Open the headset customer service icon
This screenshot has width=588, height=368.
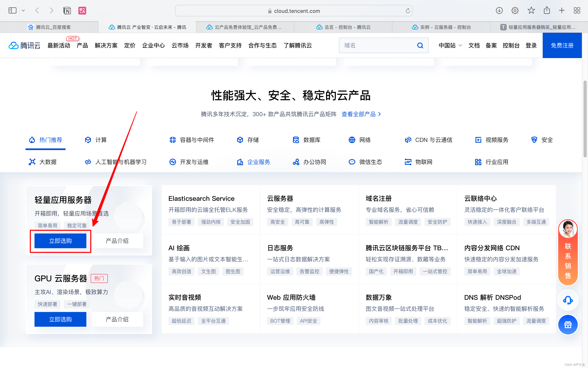point(568,300)
